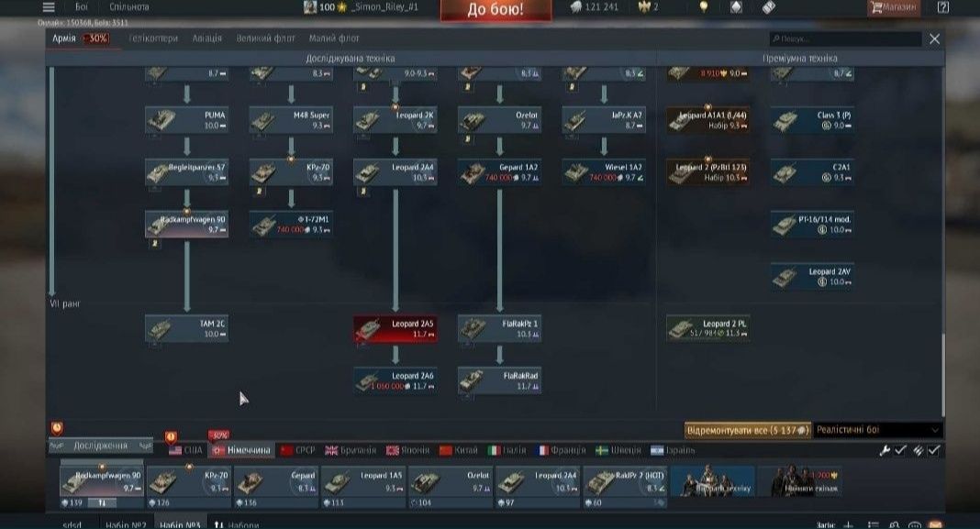Toggle the auto-repair wrench checkbox
The width and height of the screenshot is (980, 529).
click(x=900, y=449)
